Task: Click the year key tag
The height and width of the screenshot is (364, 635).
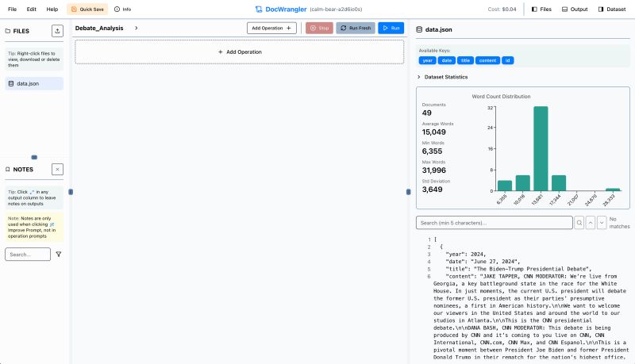Action: pos(427,60)
